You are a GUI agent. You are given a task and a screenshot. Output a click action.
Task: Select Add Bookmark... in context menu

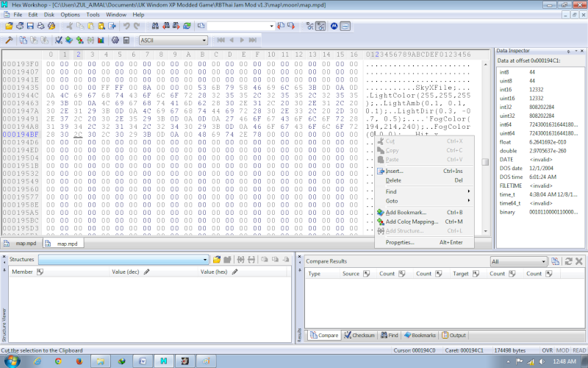point(424,212)
